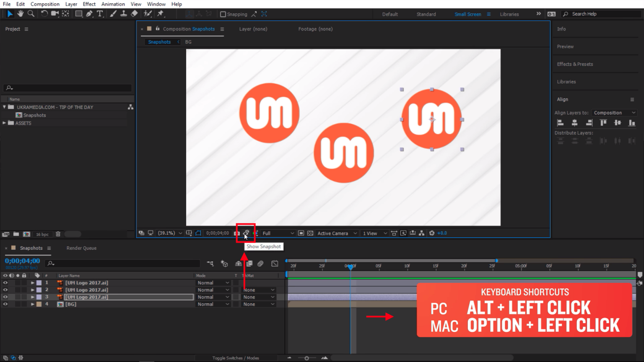Delete selected project item with trash icon
The height and width of the screenshot is (362, 644).
(x=58, y=234)
